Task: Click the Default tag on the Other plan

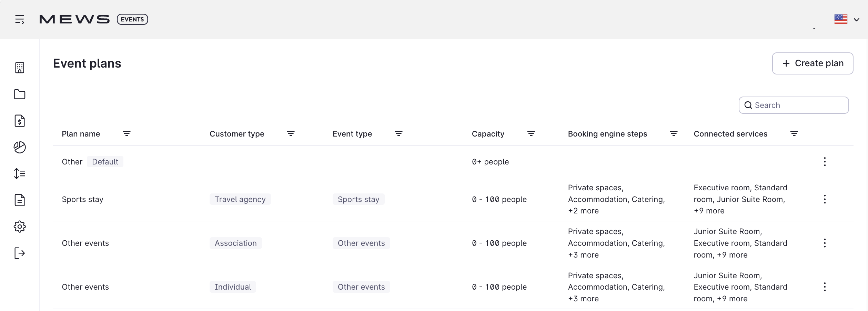Action: tap(105, 162)
